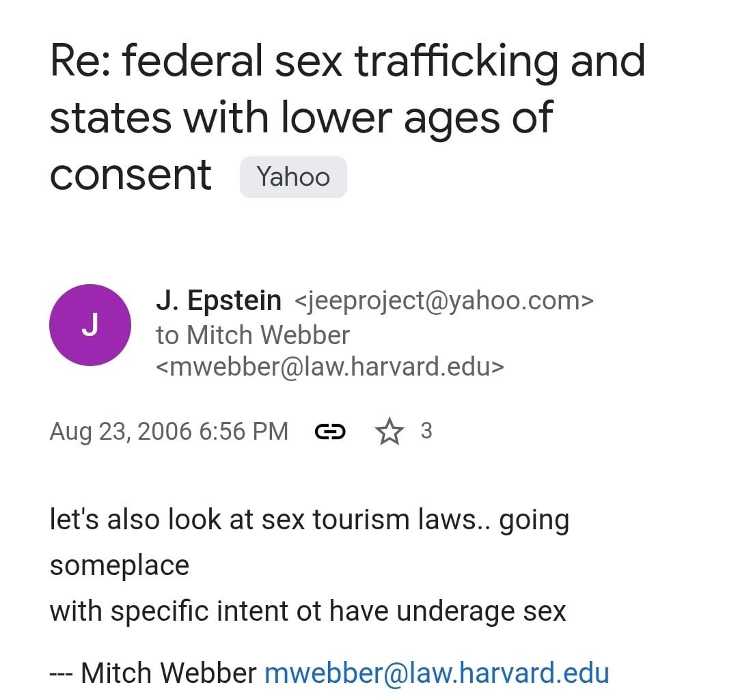Screen dimensions: 738x700
Task: Star this email message
Action: coord(389,432)
